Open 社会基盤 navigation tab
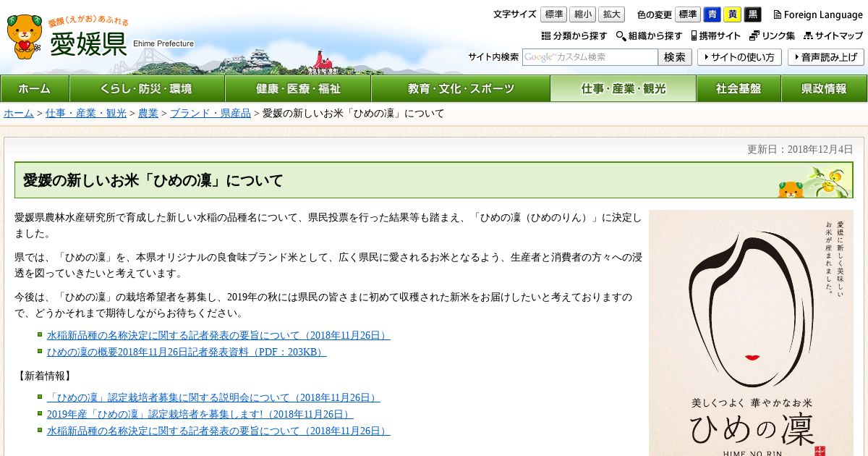Screen dimensions: 868x456 coord(739,88)
